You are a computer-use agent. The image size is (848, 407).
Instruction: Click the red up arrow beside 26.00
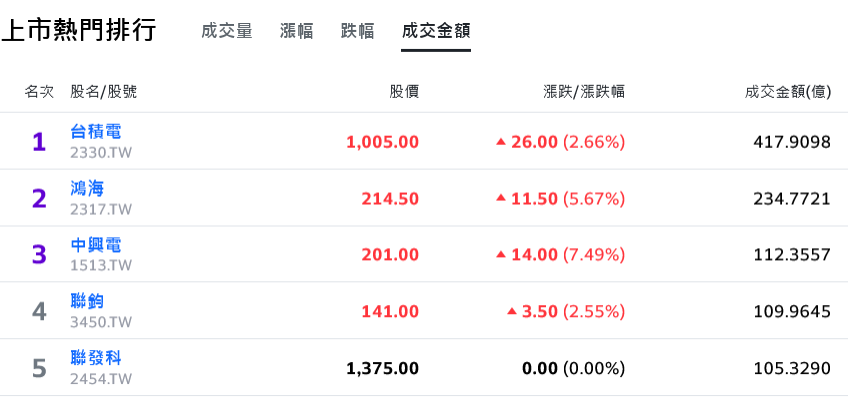pos(500,143)
